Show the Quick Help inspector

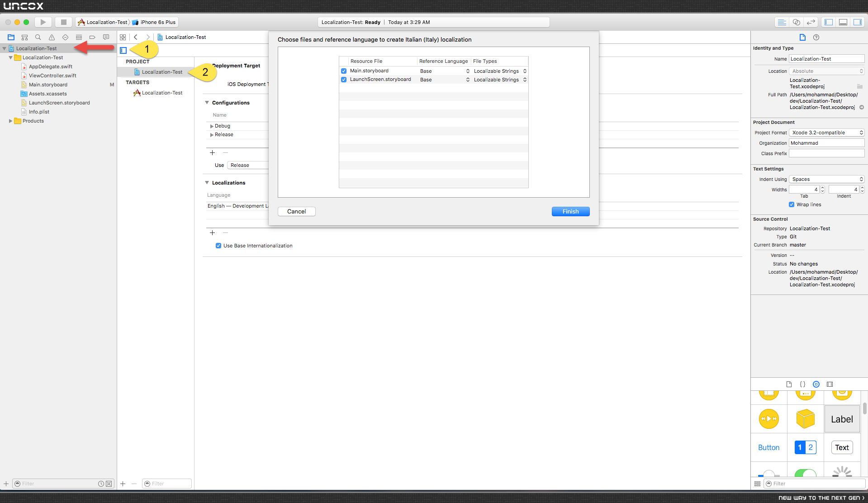pos(816,37)
